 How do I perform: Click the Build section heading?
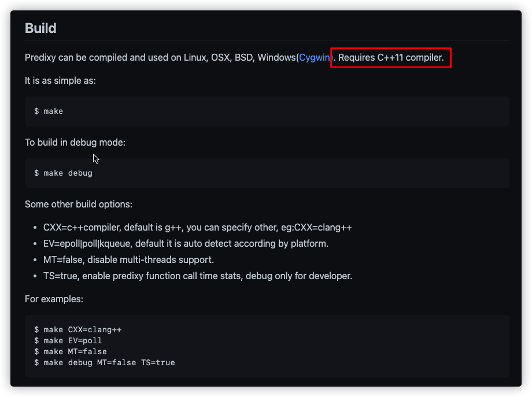tap(40, 28)
